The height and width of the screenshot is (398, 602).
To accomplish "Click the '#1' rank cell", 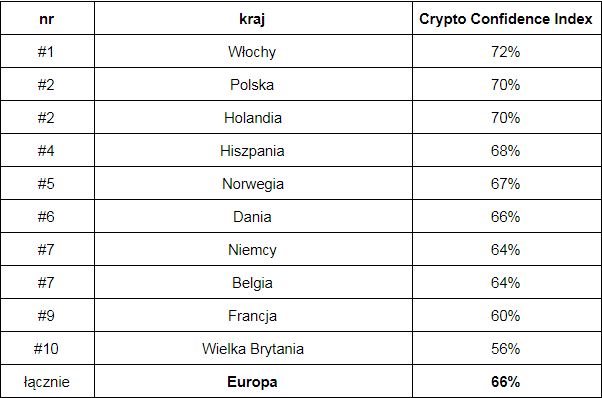I will (x=46, y=52).
